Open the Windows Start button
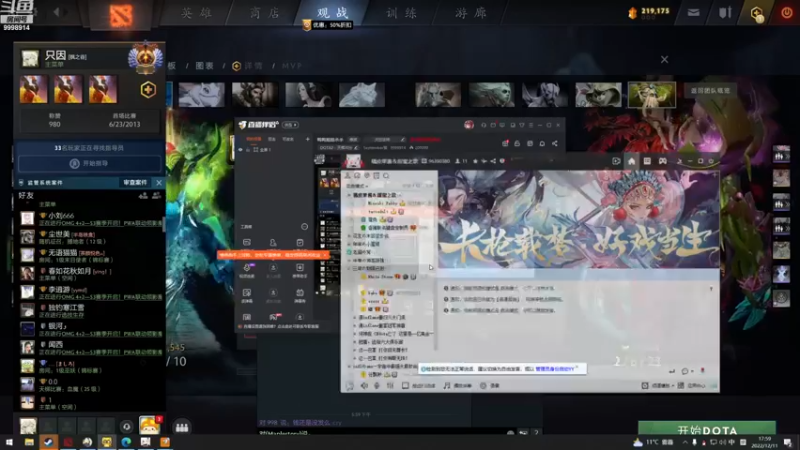800x450 pixels. pos(9,442)
